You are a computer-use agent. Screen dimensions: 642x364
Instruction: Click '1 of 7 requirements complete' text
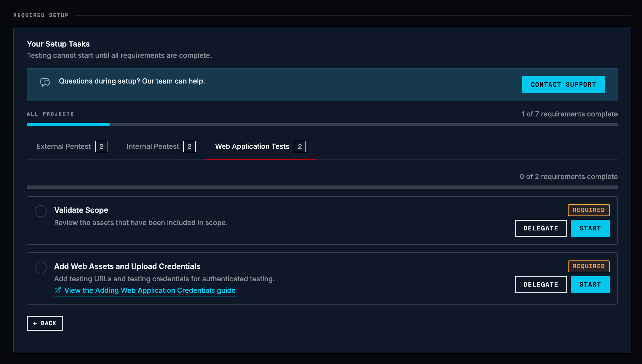(569, 114)
